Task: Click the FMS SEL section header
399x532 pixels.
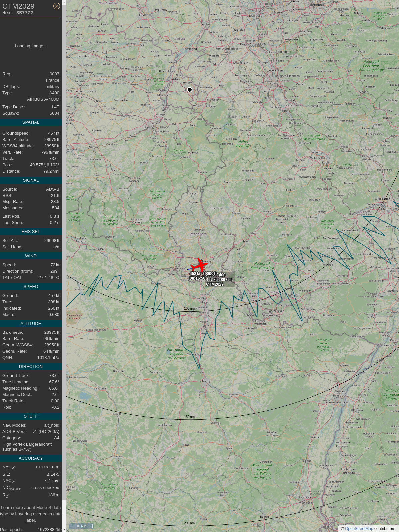Action: tap(31, 232)
